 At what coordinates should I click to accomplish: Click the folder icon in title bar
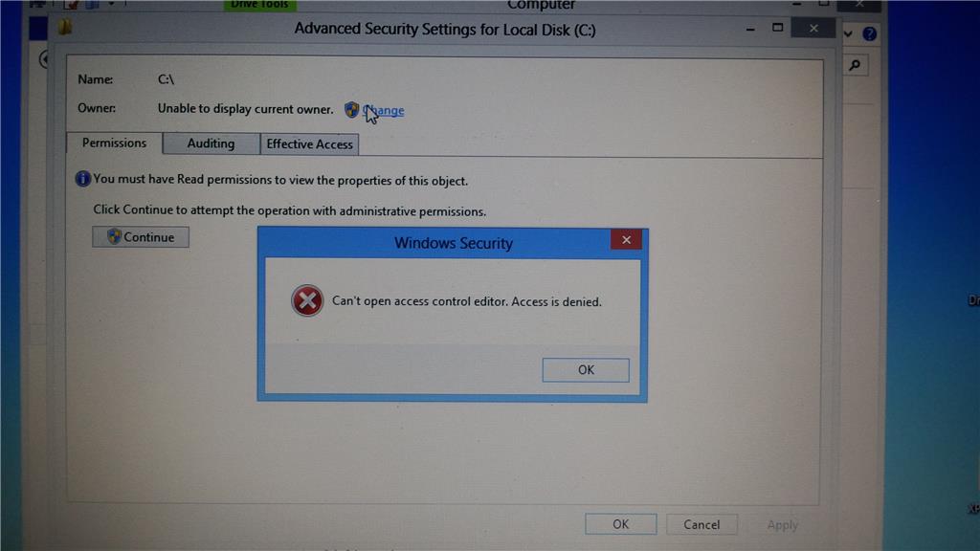click(x=65, y=27)
